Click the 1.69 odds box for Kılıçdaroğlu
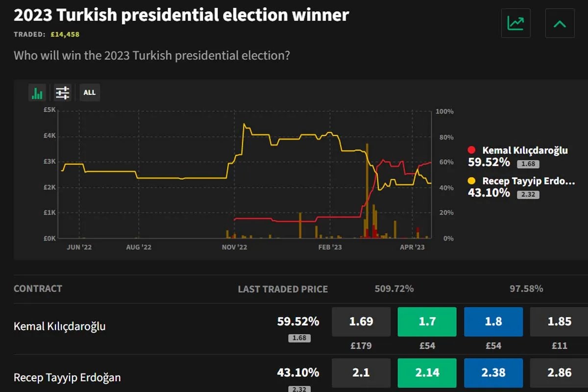Viewport: 588px width, 392px height. [361, 322]
